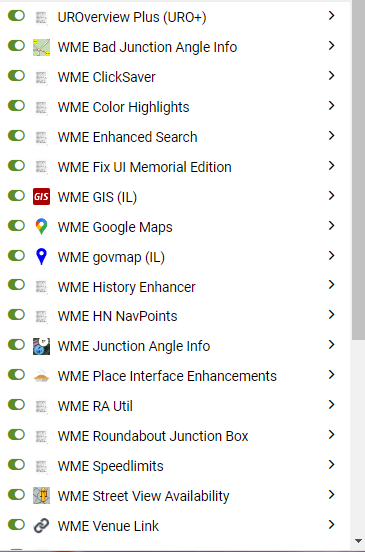Toggle off WME Bad Junction Angle Info
Image resolution: width=365 pixels, height=552 pixels.
point(16,45)
